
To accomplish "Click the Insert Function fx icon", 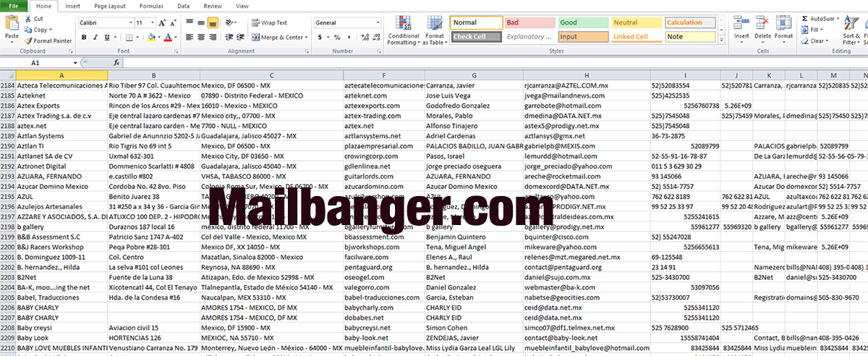I will click(x=116, y=63).
